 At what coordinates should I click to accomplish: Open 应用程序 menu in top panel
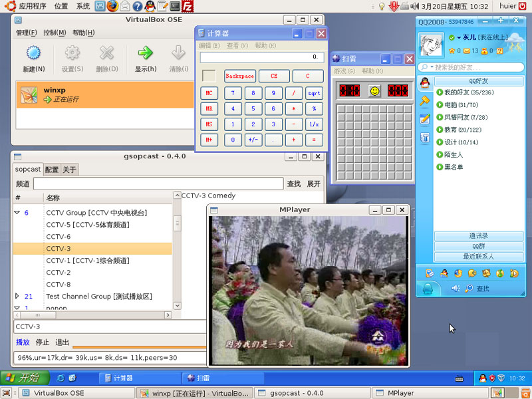(x=33, y=6)
